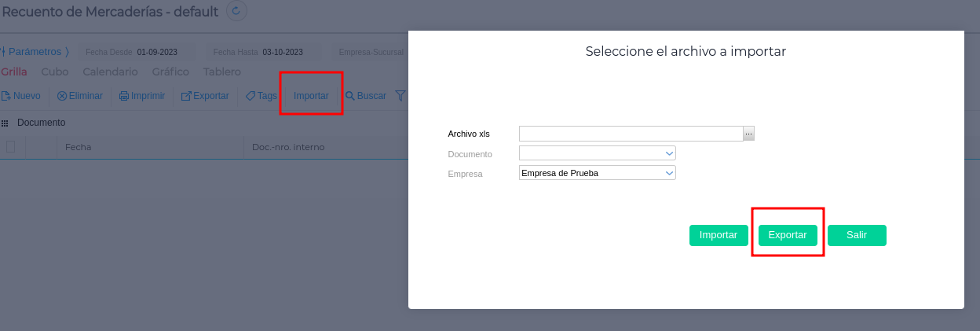
Task: Click the green Importar button
Action: (718, 235)
